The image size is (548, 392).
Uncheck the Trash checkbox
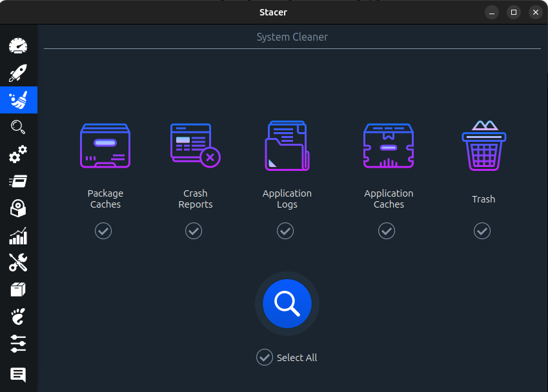(482, 230)
